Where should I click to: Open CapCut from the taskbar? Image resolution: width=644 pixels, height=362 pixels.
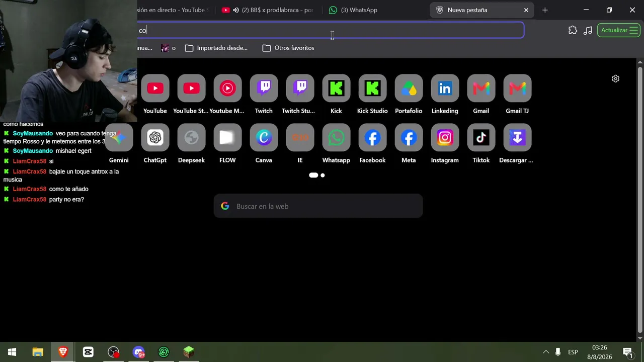click(88, 352)
